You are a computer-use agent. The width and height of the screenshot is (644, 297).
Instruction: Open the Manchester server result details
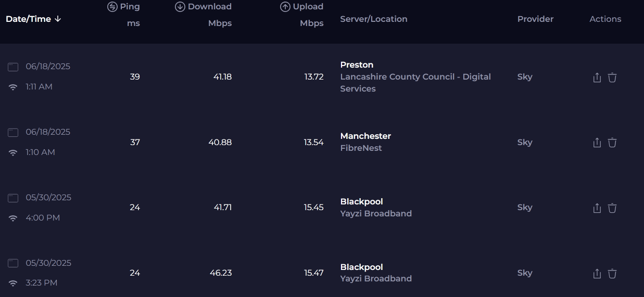(x=365, y=136)
